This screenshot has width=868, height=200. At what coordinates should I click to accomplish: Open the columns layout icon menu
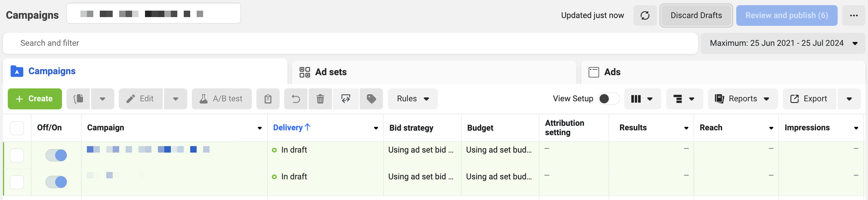[x=642, y=99]
